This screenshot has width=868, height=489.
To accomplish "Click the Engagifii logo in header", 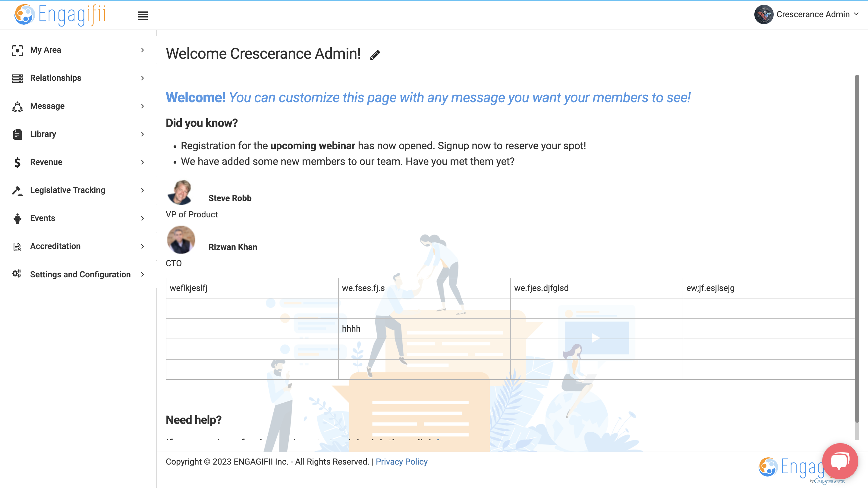I will (x=60, y=15).
